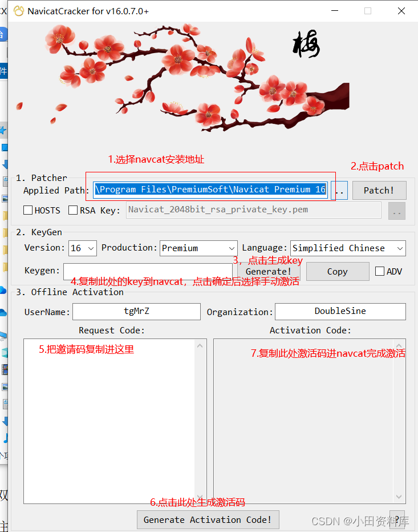Tick the RSA Key checkbox
This screenshot has height=532, width=418.
point(73,211)
